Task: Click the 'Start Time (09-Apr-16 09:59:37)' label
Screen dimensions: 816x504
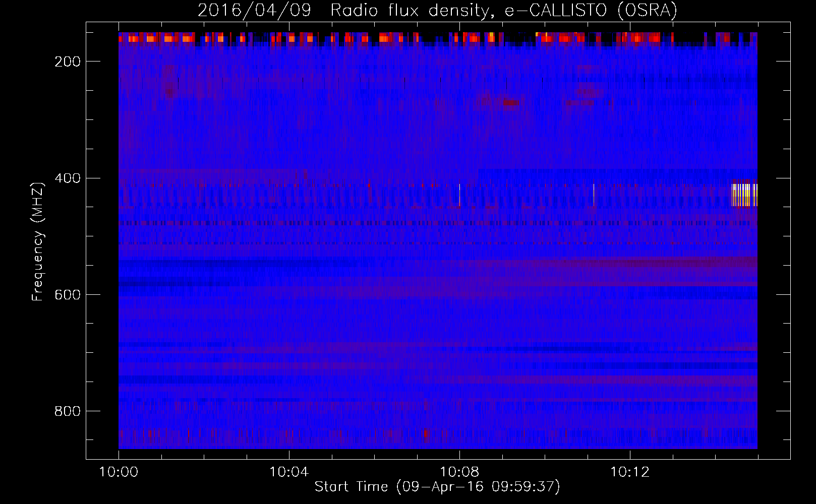Action: pyautogui.click(x=437, y=487)
